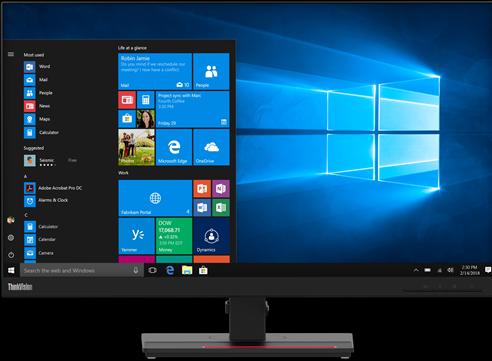Open the small Calculator tile

pos(146,100)
